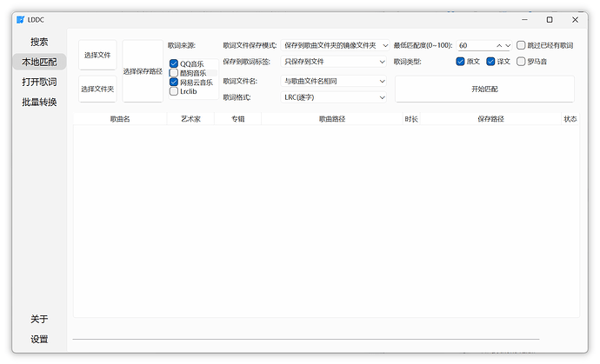The height and width of the screenshot is (364, 600).
Task: Click the 状态 column header
Action: 570,119
